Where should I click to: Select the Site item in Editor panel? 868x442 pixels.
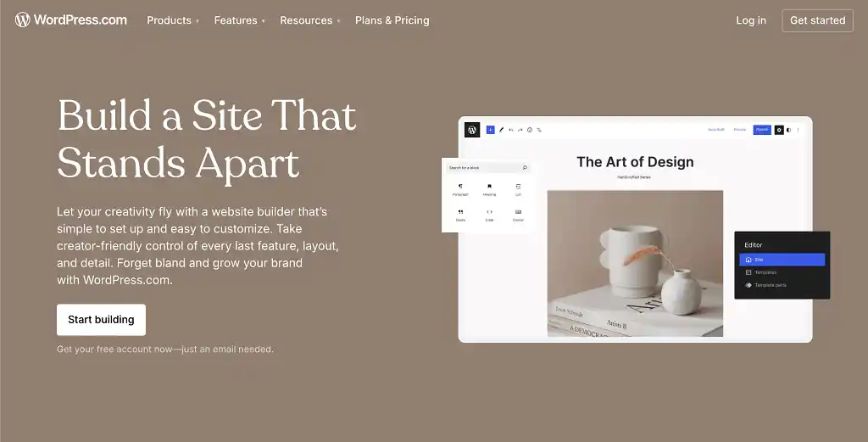782,260
